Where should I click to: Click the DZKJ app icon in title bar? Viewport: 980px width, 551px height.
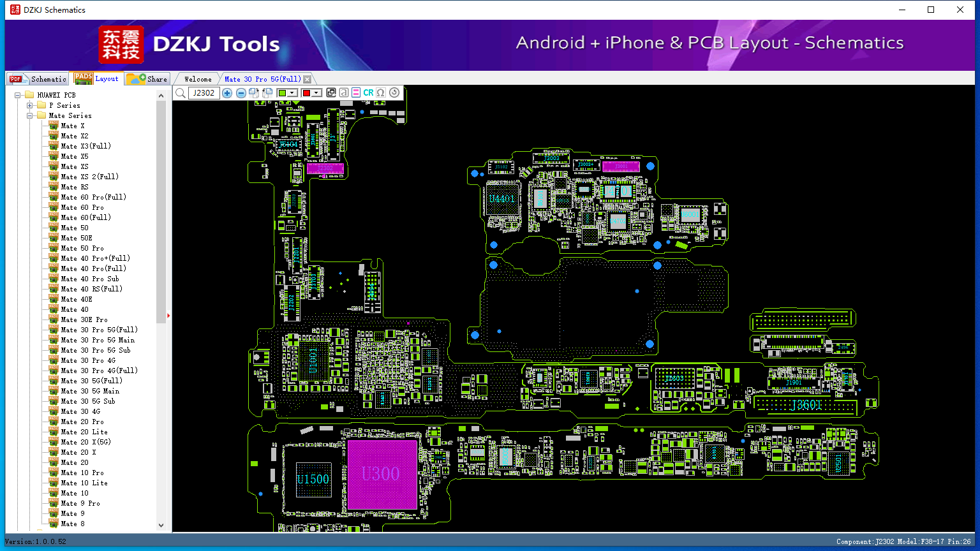15,10
